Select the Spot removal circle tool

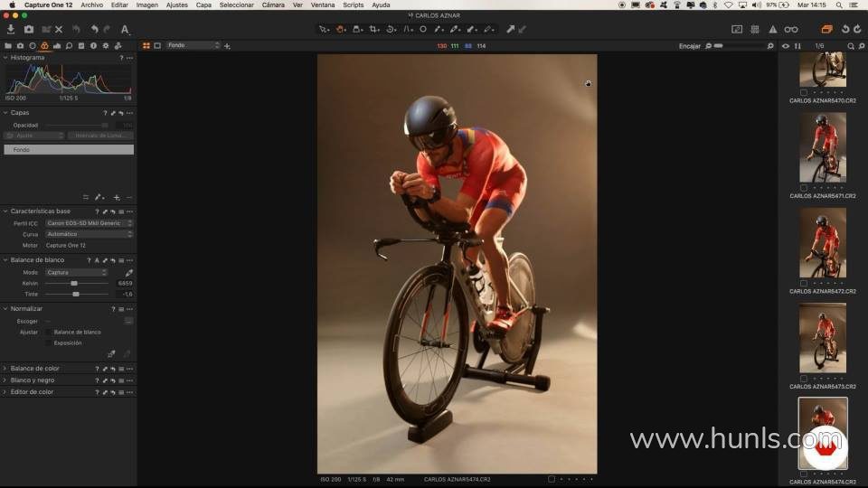coord(423,29)
